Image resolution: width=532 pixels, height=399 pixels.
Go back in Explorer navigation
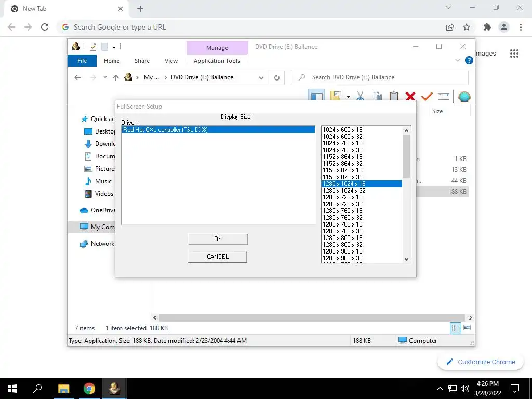77,77
